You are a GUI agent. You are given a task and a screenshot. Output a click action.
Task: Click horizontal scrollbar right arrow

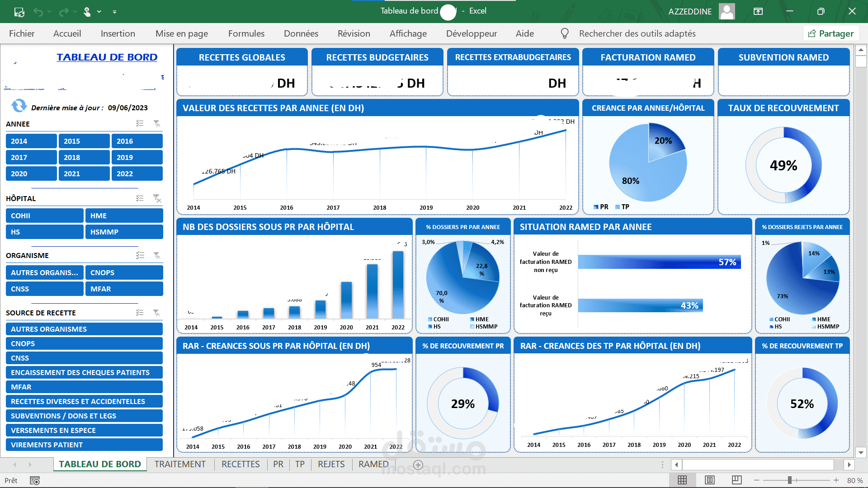coord(849,465)
